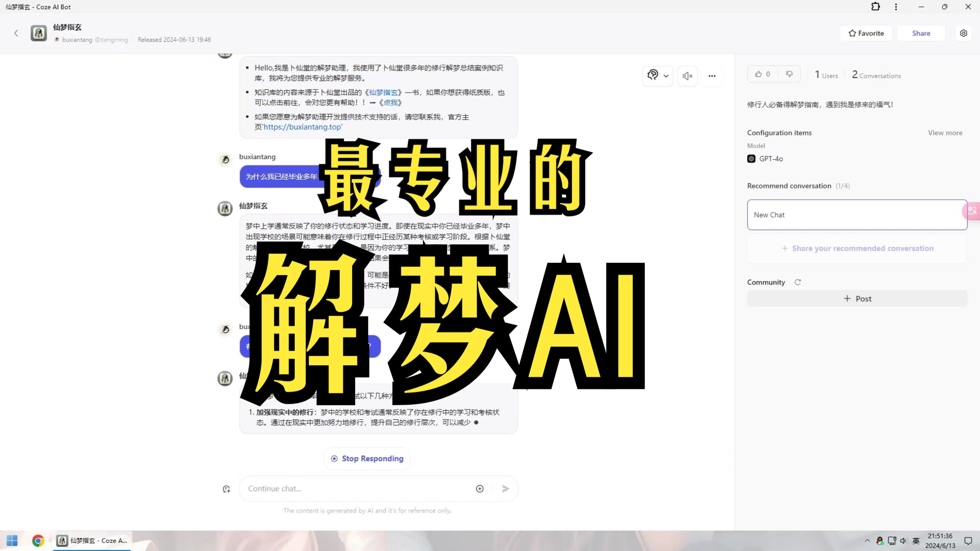The image size is (980, 551).
Task: Toggle the audio/speaker icon
Action: pos(687,75)
